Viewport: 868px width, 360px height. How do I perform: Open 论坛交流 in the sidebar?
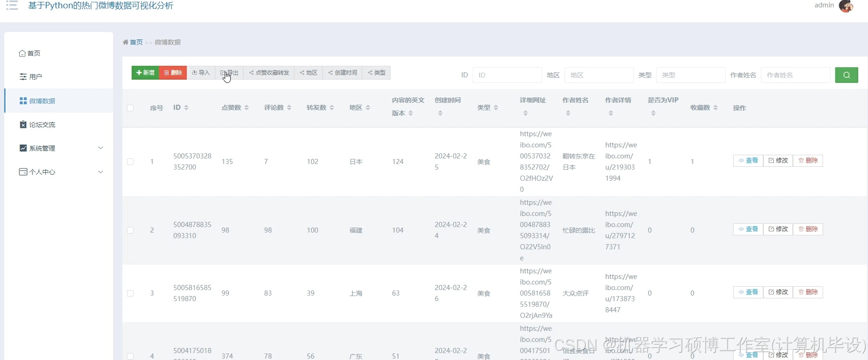coord(58,125)
